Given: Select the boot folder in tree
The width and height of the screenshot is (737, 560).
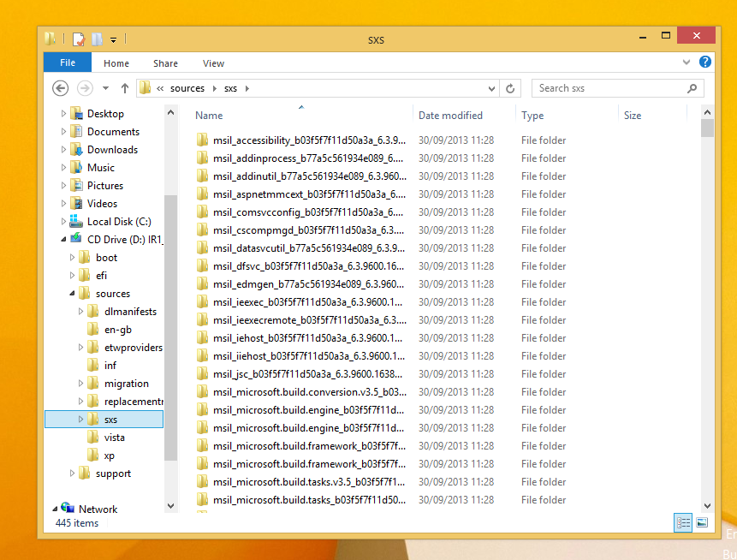Looking at the screenshot, I should click(106, 258).
